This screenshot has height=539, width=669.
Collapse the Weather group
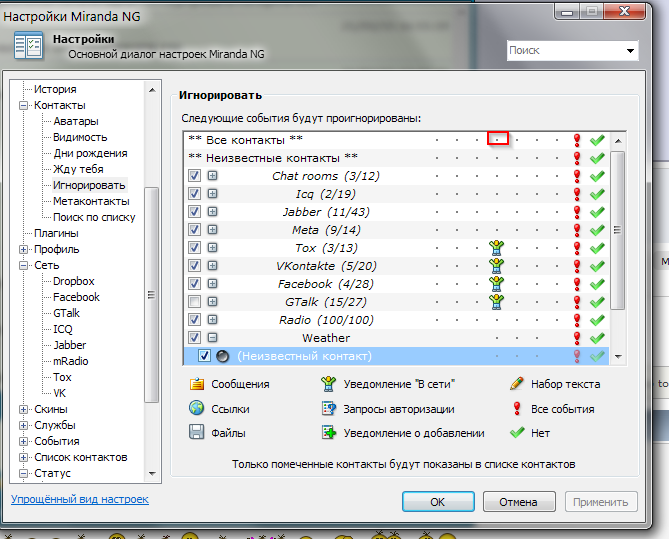[x=212, y=338]
